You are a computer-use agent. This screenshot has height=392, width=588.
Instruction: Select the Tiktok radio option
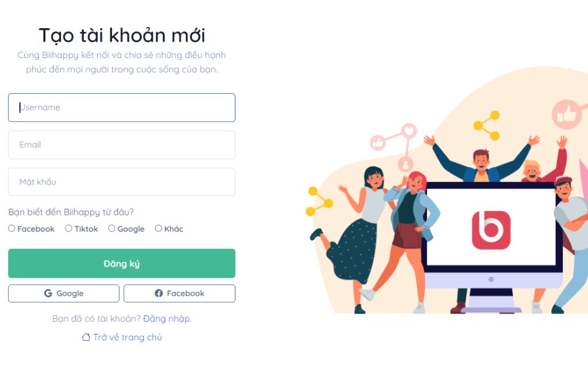tap(68, 228)
